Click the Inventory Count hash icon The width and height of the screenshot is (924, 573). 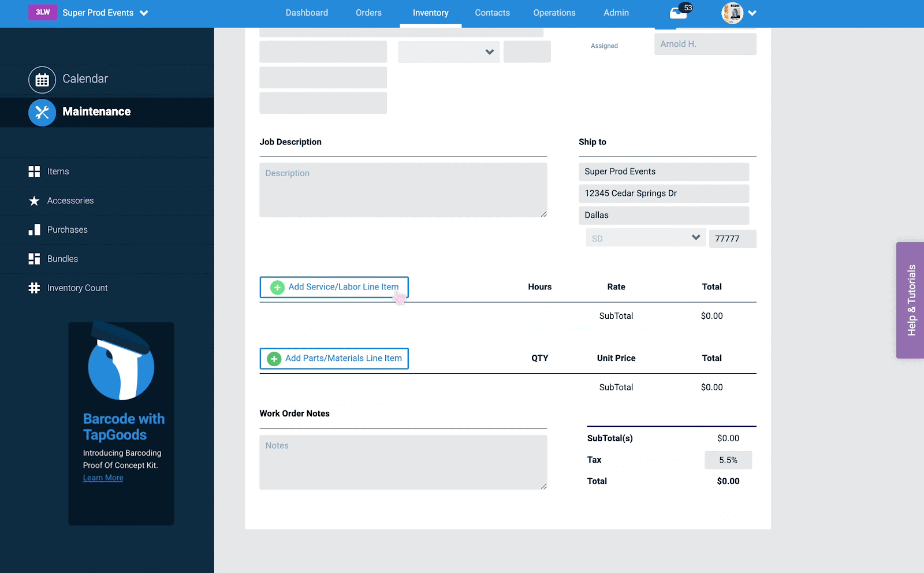tap(34, 288)
